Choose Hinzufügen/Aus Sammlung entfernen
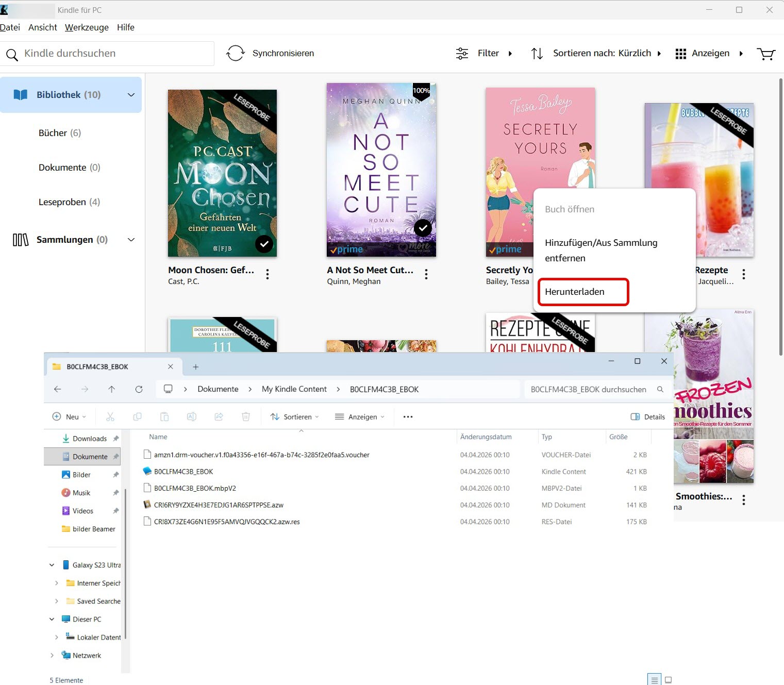Screen dimensions: 784x685 coord(601,250)
